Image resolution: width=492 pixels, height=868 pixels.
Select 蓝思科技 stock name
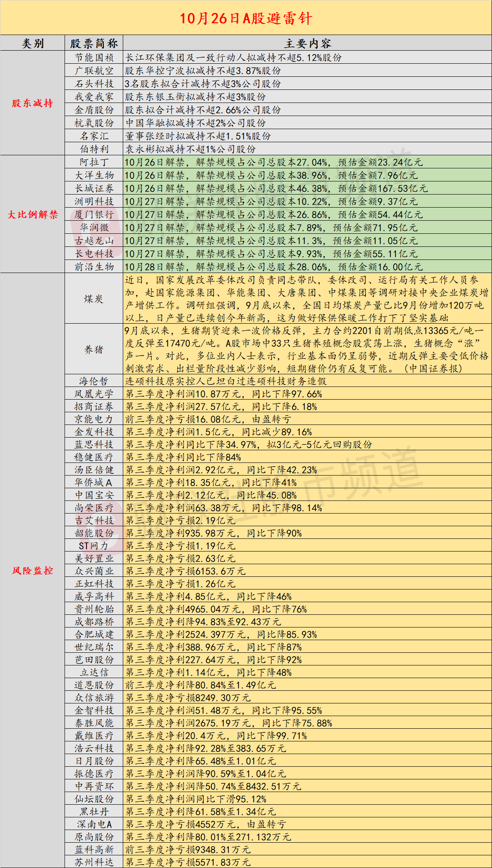coord(94,444)
